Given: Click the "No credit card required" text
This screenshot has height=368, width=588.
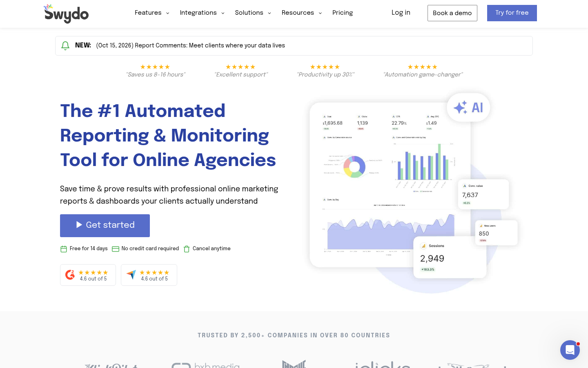Looking at the screenshot, I should point(150,249).
